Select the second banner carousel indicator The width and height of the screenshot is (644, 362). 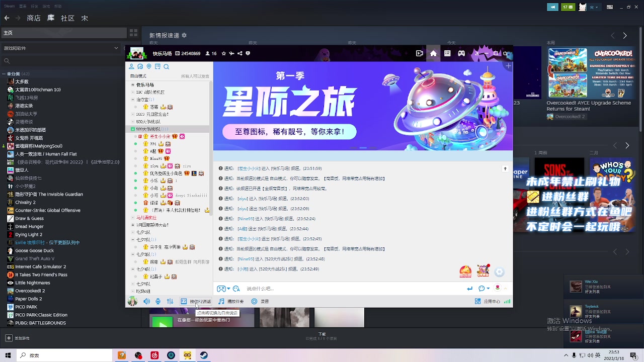point(363,147)
